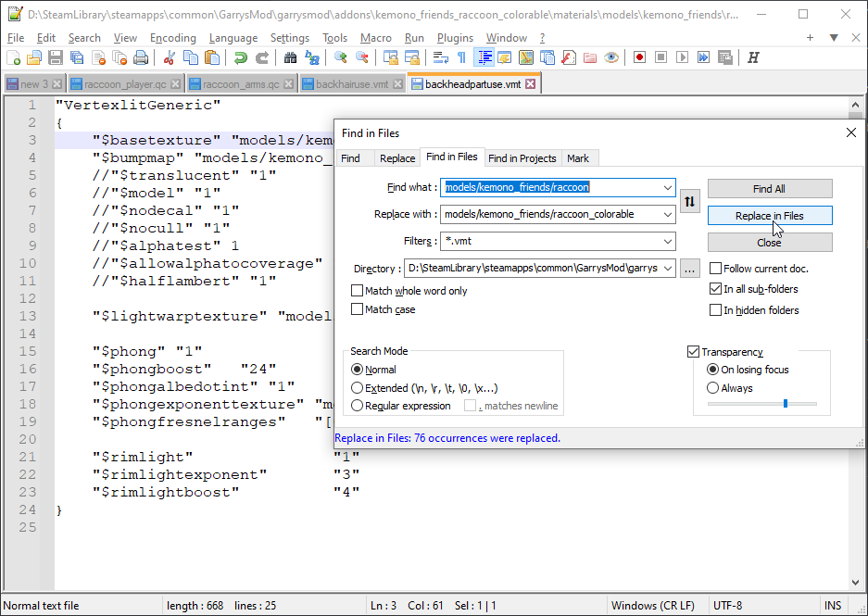Viewport: 868px width, 616px height.
Task: Open the Encoding menu
Action: (x=172, y=38)
